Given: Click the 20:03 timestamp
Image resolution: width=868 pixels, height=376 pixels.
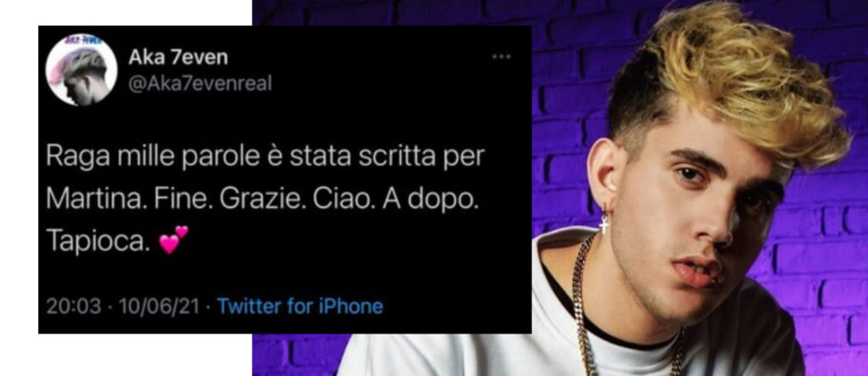Looking at the screenshot, I should point(74,306).
